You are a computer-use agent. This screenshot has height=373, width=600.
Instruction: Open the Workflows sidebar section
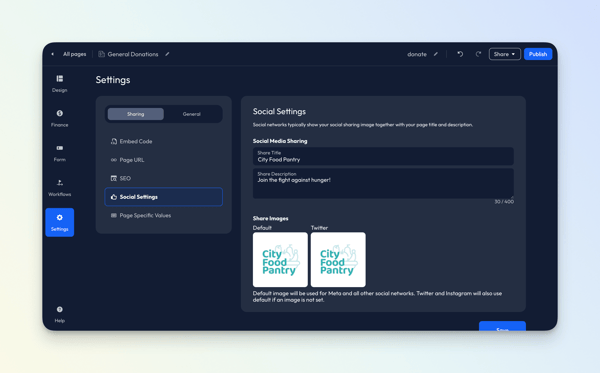60,188
